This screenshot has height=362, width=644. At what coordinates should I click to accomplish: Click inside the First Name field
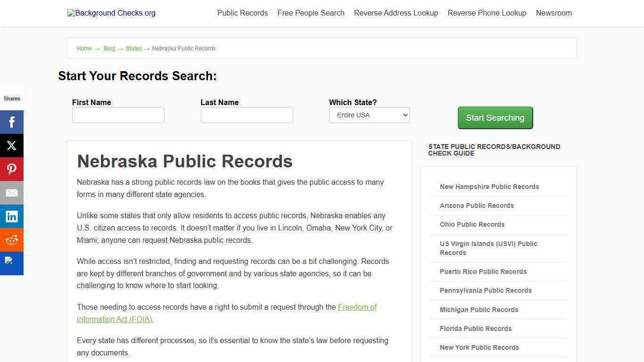coord(118,115)
